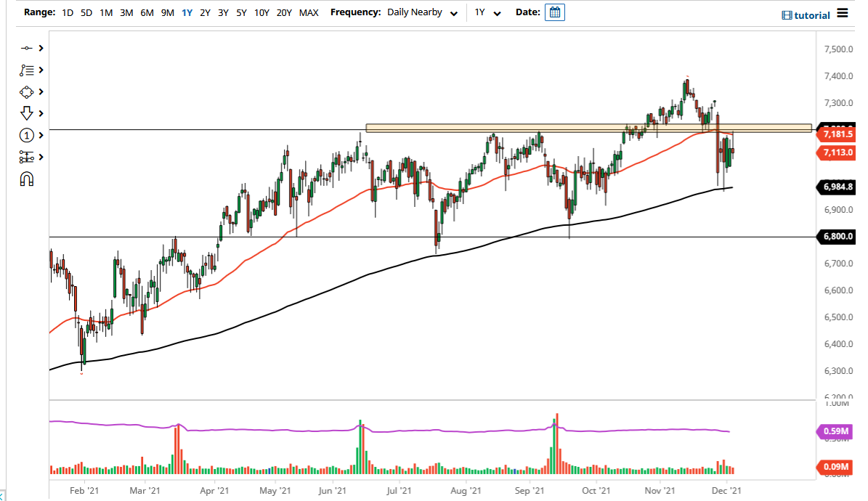
Task: Click the 7,181.5 price label
Action: [x=837, y=134]
